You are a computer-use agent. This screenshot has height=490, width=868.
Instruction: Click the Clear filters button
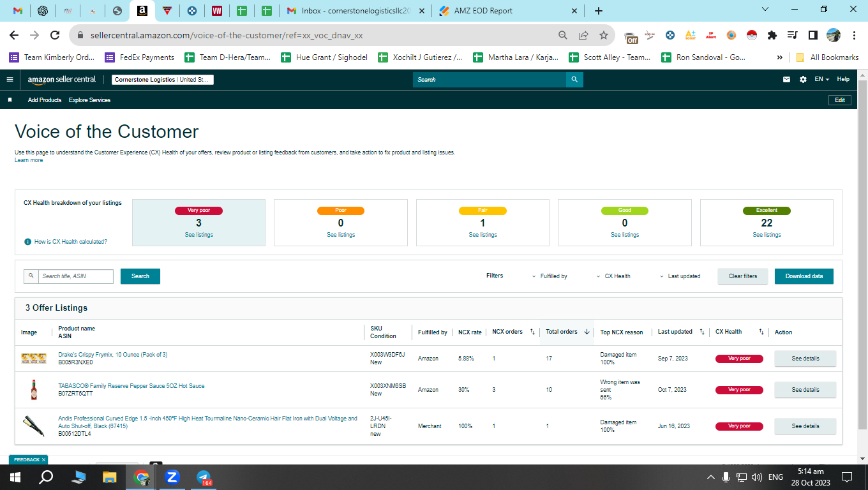point(743,276)
